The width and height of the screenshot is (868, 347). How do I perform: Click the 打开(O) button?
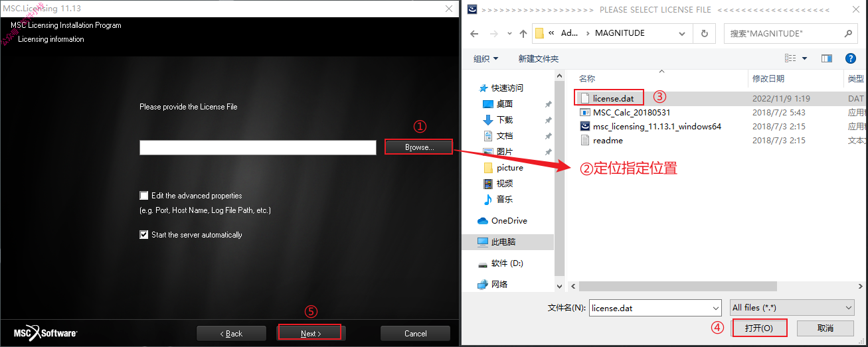tap(759, 328)
